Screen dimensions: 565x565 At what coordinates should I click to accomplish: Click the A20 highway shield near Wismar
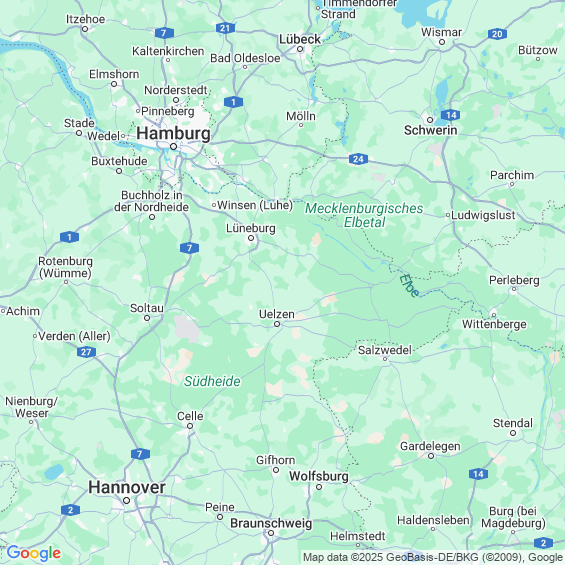click(497, 34)
